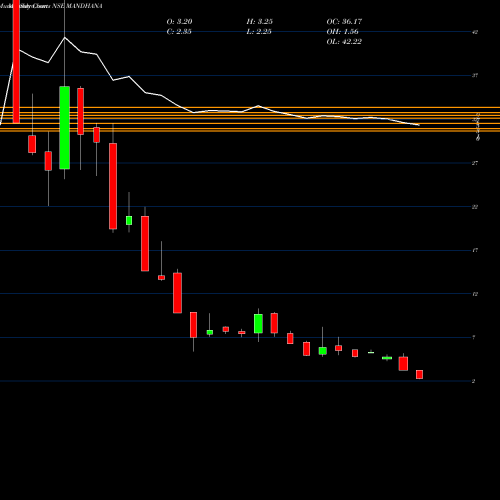This screenshot has width=500, height=500.
Task: Click the 7 price axis label
Action: click(x=474, y=338)
